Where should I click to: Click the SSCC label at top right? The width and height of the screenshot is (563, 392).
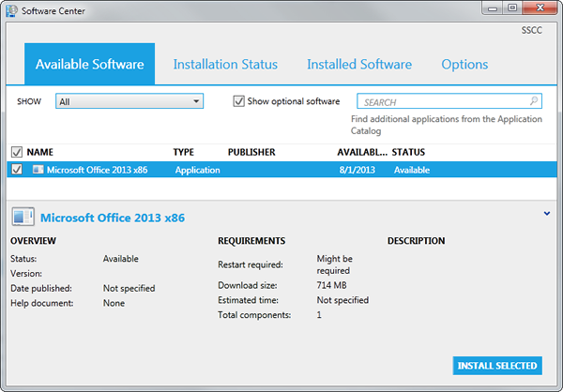[x=532, y=30]
